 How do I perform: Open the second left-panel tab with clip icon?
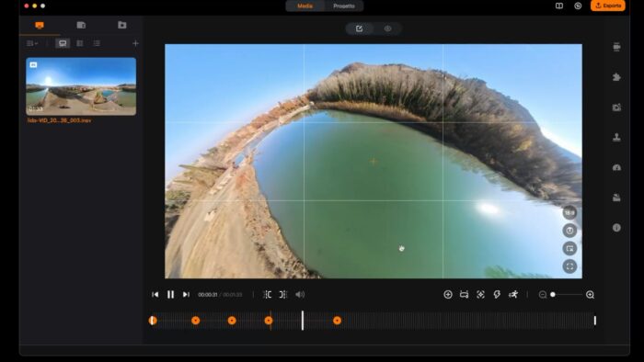(x=81, y=25)
